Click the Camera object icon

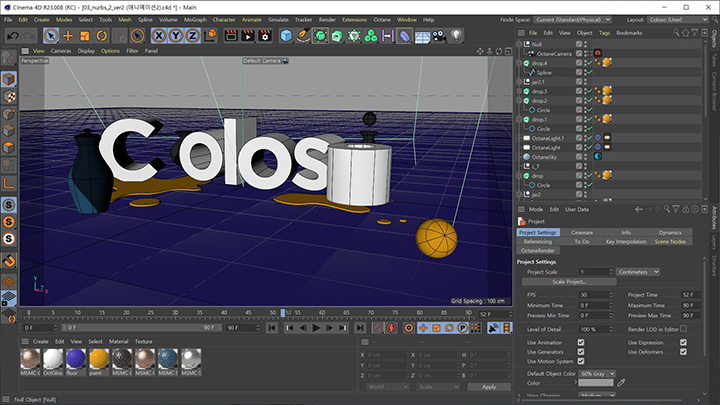pos(439,36)
